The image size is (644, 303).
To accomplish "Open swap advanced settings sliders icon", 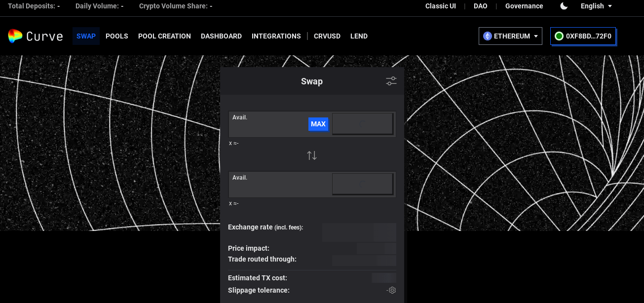I will click(391, 81).
